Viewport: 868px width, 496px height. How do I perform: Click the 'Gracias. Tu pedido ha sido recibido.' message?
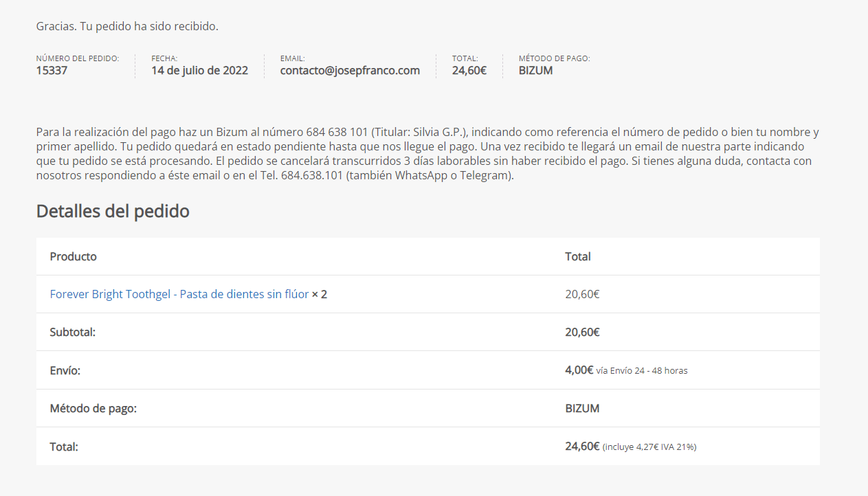127,27
